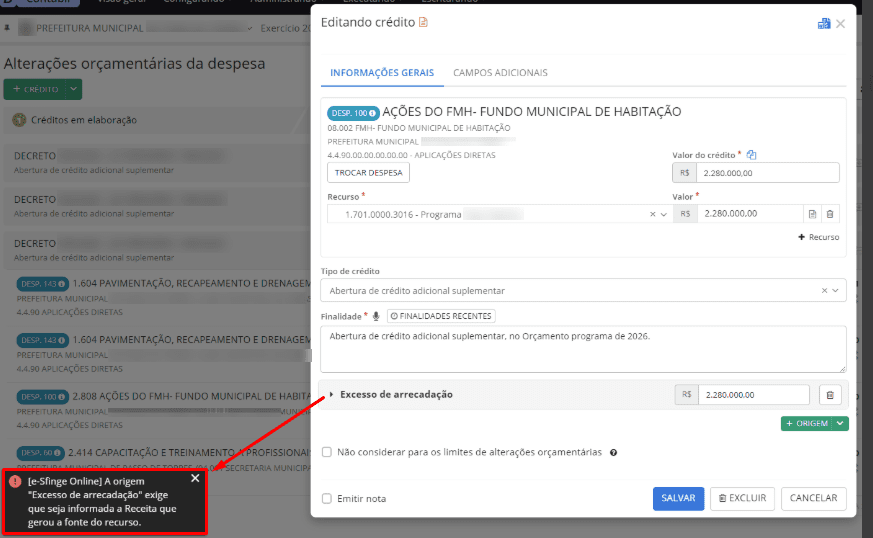Viewport: 873px width, 538px height.
Task: Open the blue chart icon in dialog header
Action: pyautogui.click(x=823, y=23)
